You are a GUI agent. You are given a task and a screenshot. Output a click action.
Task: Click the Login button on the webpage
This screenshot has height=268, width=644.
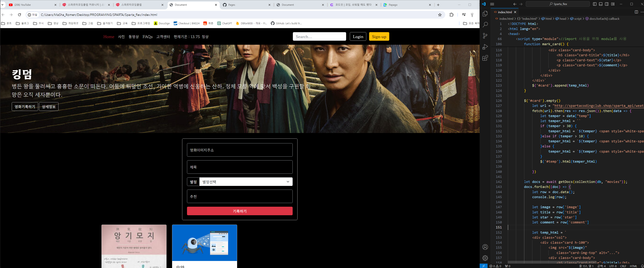(x=358, y=37)
